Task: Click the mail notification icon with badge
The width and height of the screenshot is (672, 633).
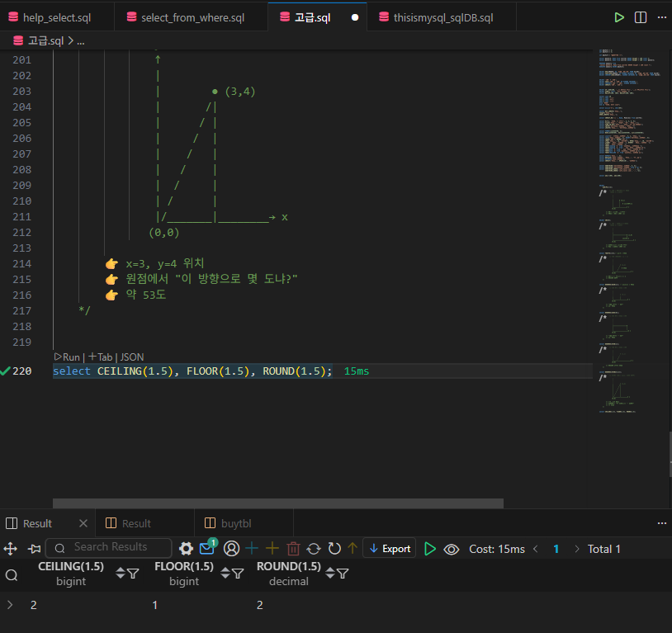Action: tap(208, 547)
